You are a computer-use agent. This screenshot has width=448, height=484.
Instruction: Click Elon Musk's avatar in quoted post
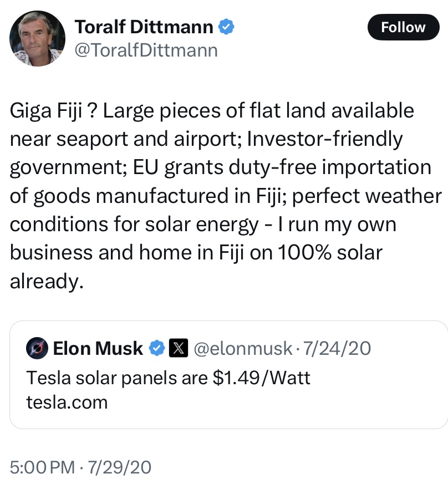point(37,349)
